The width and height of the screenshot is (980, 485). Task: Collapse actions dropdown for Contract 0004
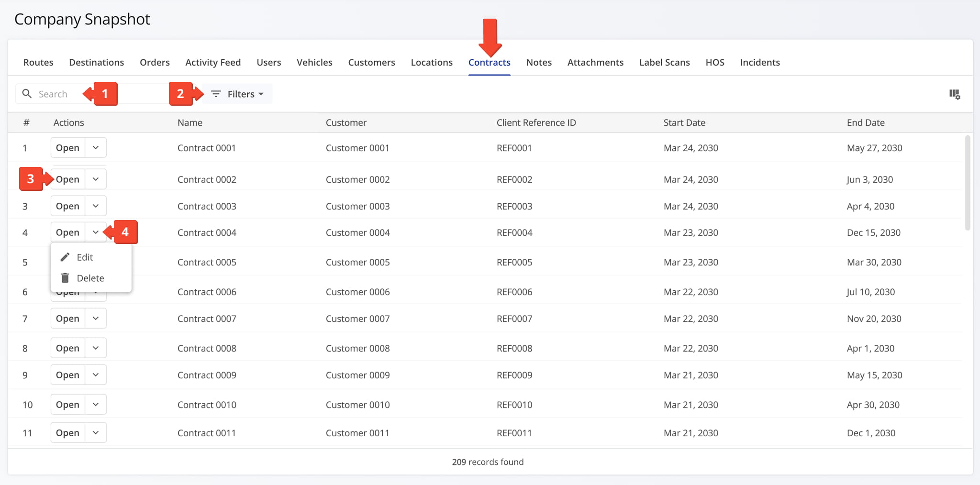(x=96, y=232)
